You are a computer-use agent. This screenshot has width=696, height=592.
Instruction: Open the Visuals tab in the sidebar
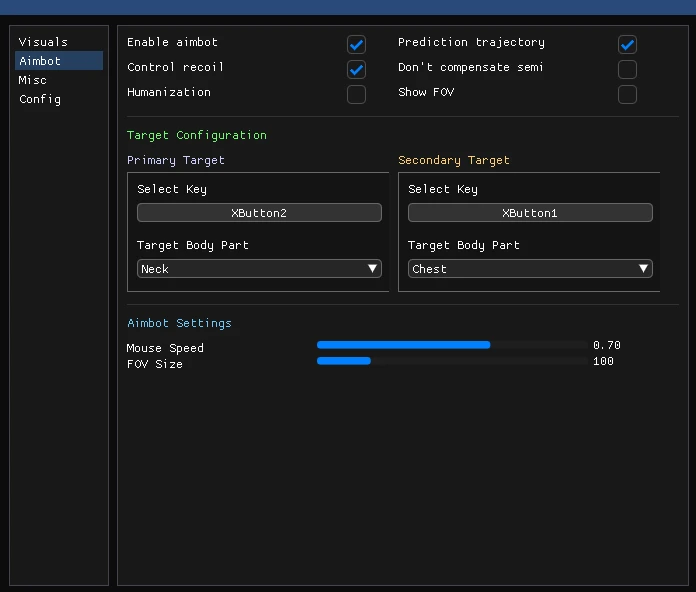[x=43, y=42]
